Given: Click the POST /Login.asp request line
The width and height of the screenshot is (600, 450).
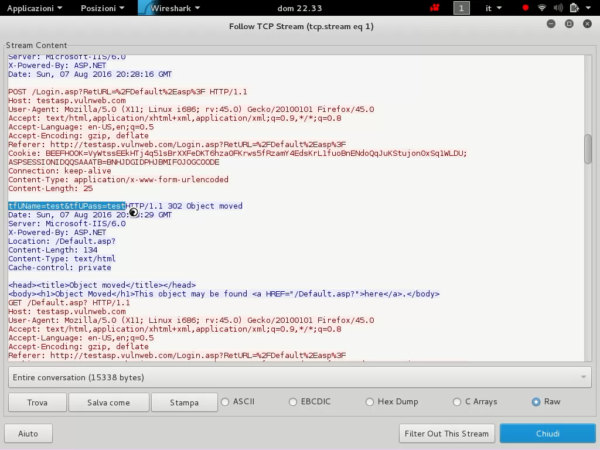Looking at the screenshot, I should [128, 92].
